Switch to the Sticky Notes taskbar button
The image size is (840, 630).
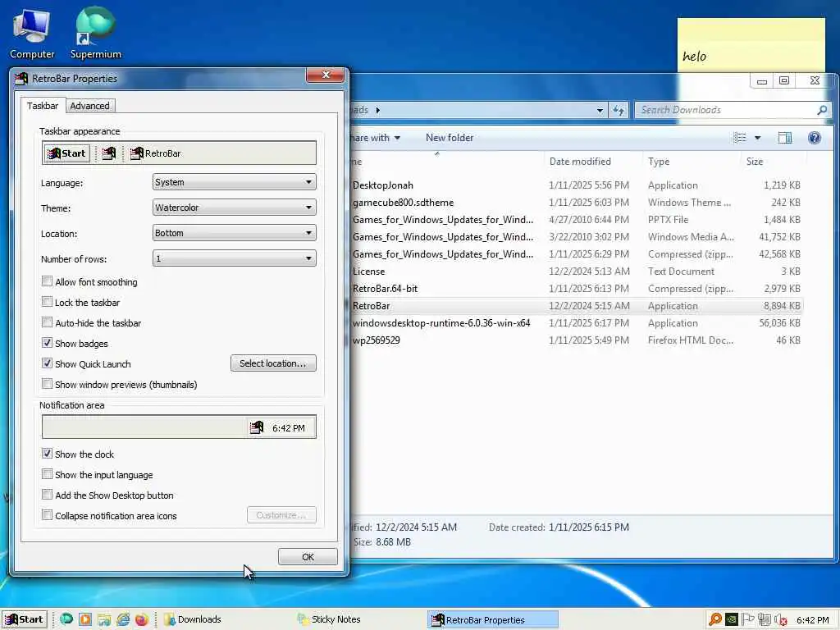point(359,619)
